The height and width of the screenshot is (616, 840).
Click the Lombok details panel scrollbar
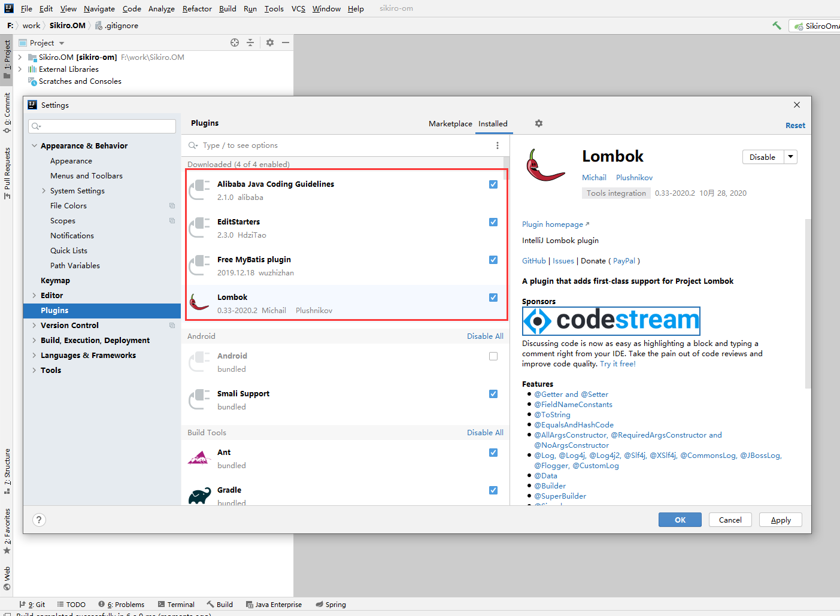tap(808, 303)
